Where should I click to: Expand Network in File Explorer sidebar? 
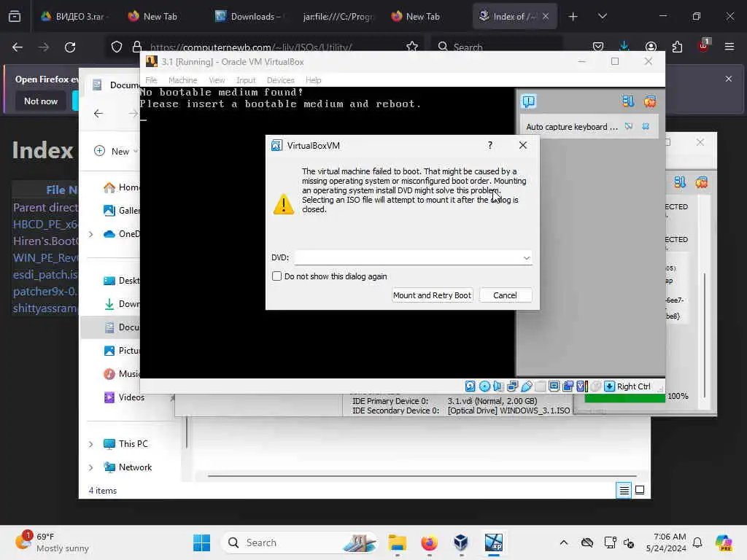tap(90, 467)
